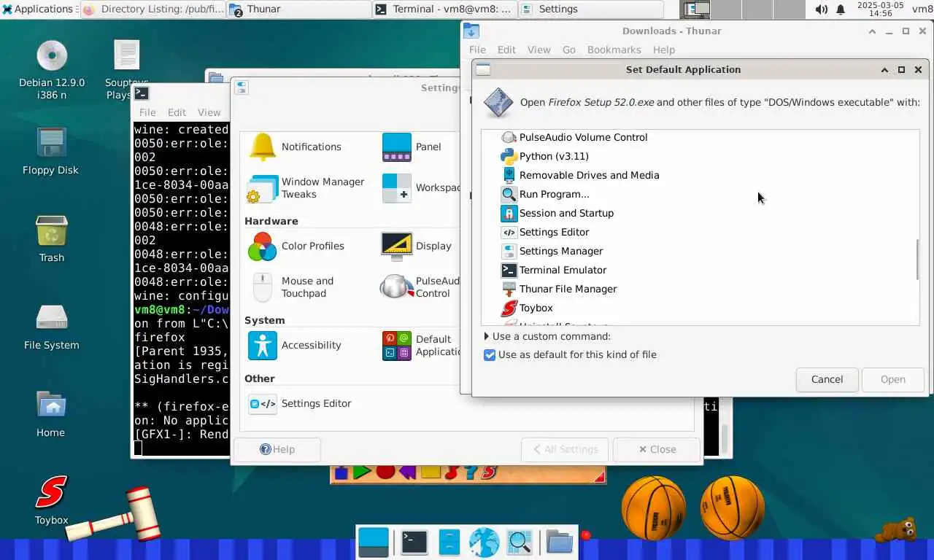Open Mouse and Touchpad icon in Settings
Viewport: 934px width, 560px height.
pos(262,287)
